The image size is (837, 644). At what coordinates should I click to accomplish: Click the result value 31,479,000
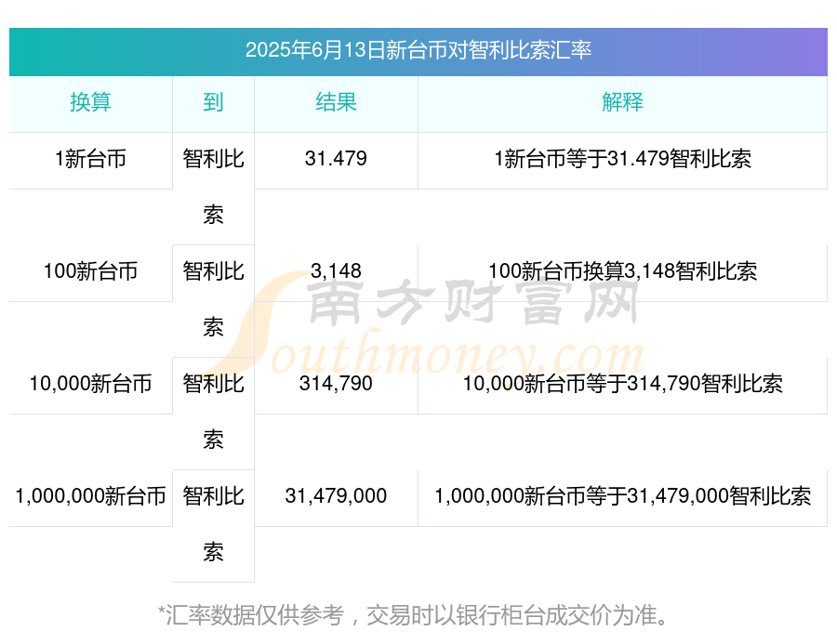tap(336, 496)
